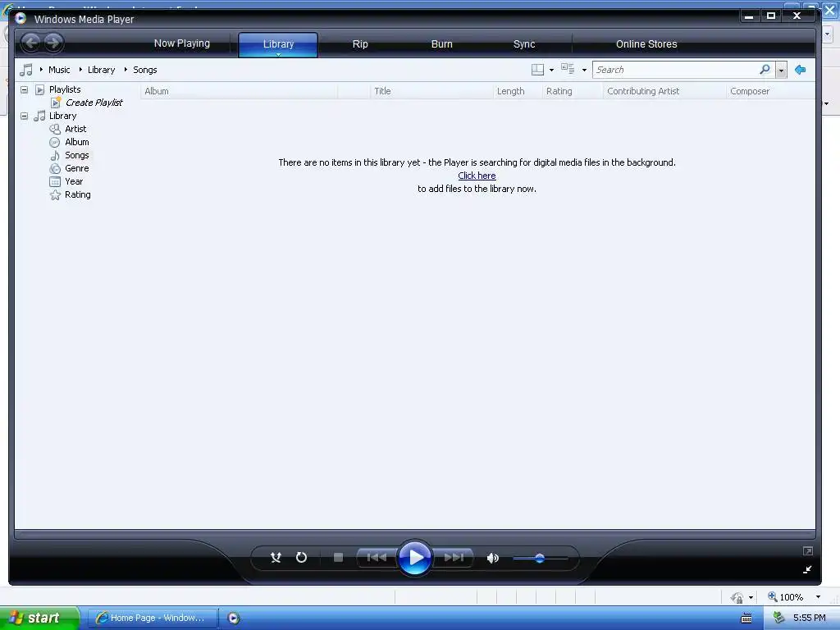This screenshot has width=840, height=630.
Task: Open Layout Options dropdown arrow
Action: click(551, 71)
